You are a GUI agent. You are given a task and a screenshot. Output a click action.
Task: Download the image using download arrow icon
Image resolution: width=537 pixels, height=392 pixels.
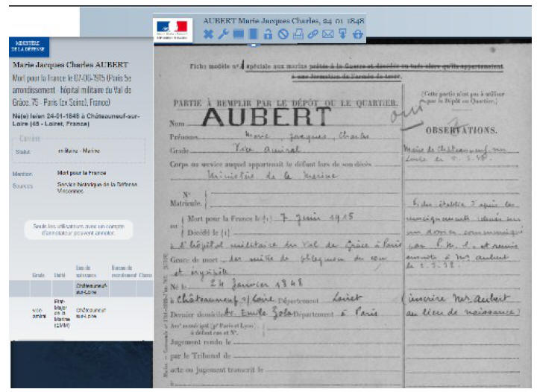(342, 34)
